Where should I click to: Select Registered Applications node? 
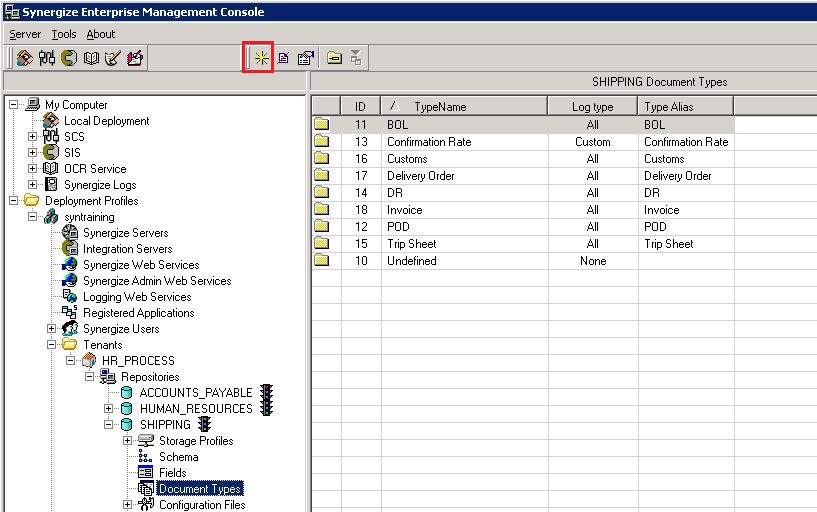point(139,313)
